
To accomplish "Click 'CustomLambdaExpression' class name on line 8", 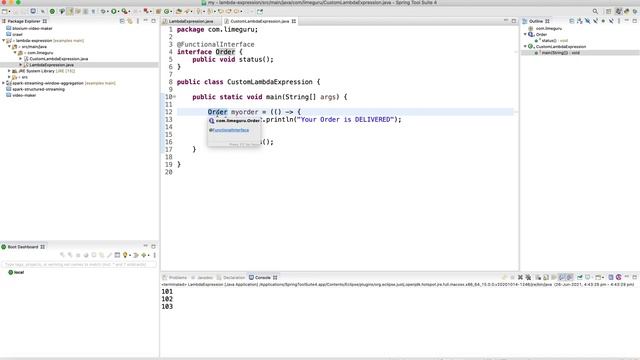I will (270, 82).
